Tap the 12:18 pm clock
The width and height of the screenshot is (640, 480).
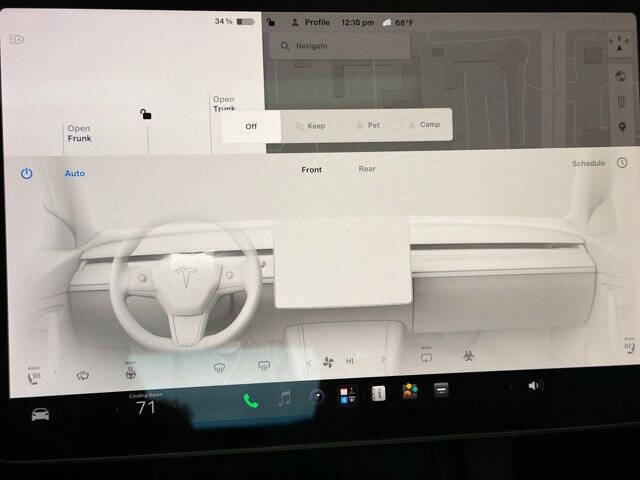(357, 22)
